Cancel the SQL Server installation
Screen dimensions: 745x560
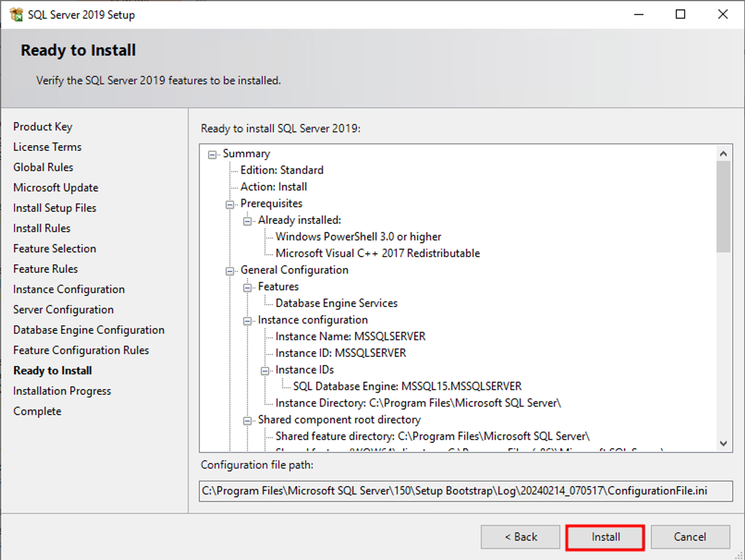tap(690, 537)
